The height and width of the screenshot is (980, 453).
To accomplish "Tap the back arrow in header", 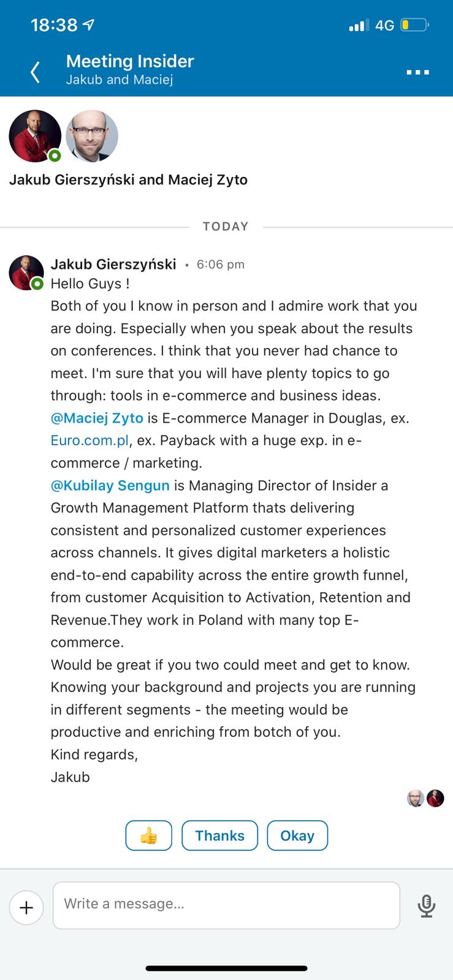I will pyautogui.click(x=36, y=72).
